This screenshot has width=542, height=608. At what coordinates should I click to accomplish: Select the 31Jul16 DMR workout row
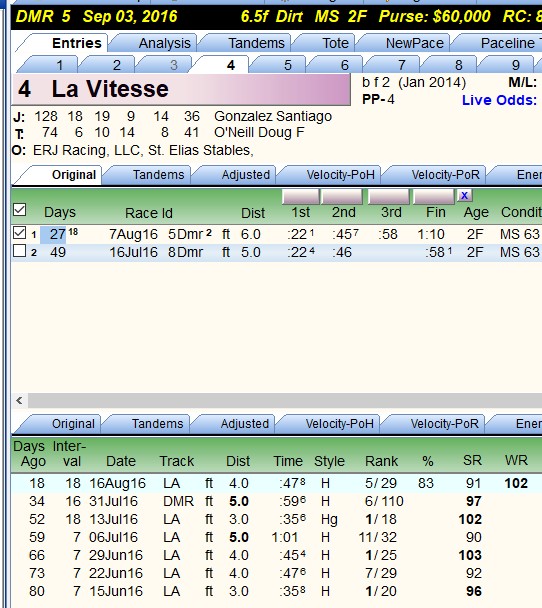click(x=276, y=501)
